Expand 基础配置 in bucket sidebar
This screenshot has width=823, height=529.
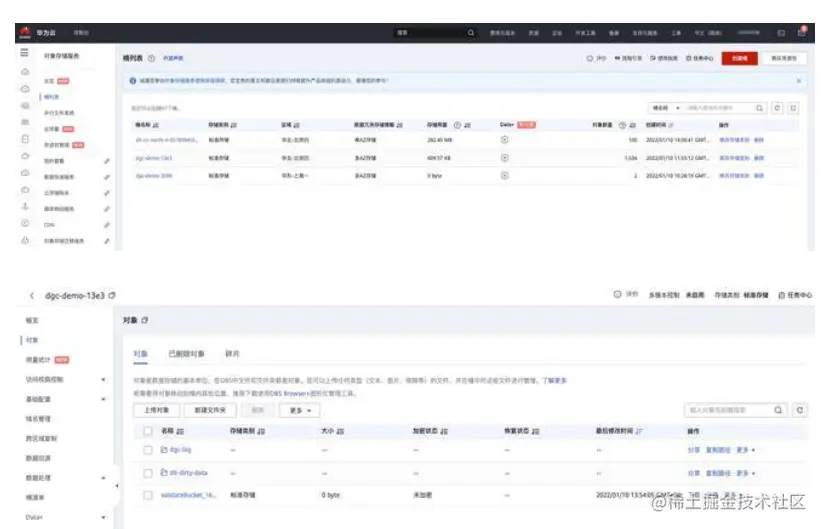pos(103,399)
